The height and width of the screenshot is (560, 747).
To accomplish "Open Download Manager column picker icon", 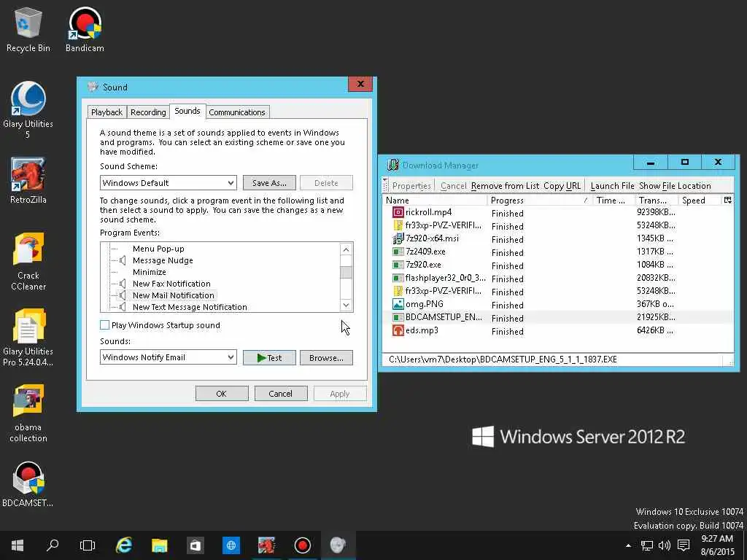I will click(x=727, y=200).
